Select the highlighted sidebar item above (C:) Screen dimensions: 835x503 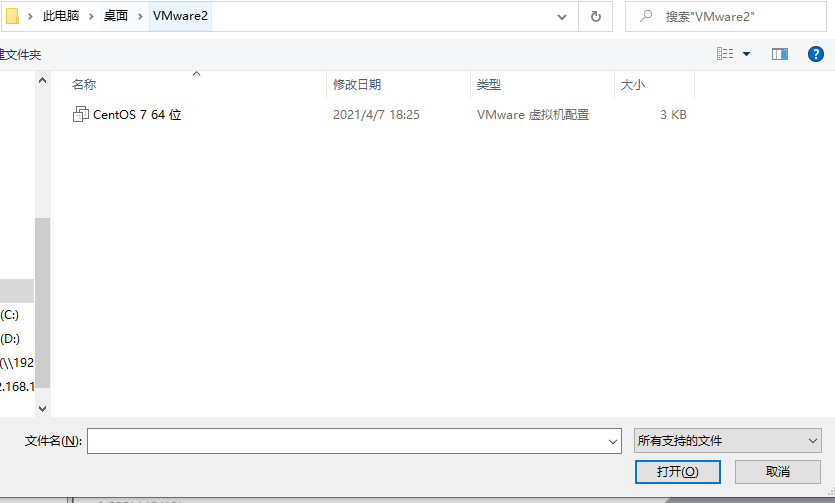[x=17, y=291]
